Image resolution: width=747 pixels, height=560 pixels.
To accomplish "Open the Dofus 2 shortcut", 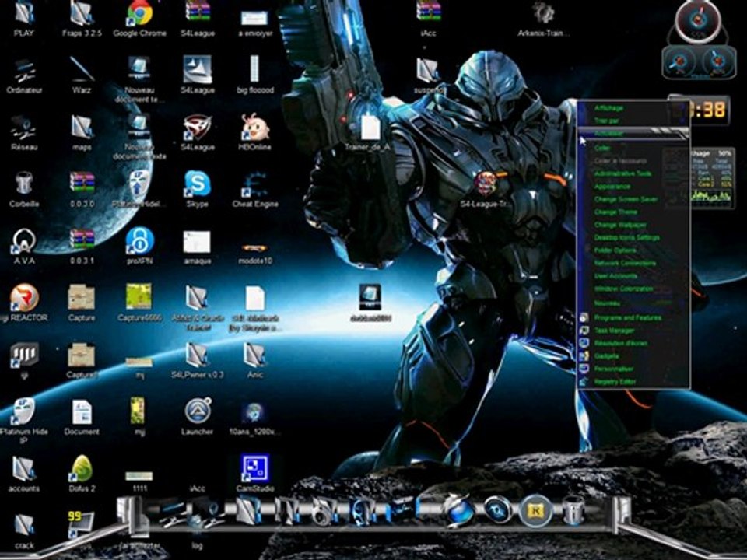I will click(x=82, y=473).
